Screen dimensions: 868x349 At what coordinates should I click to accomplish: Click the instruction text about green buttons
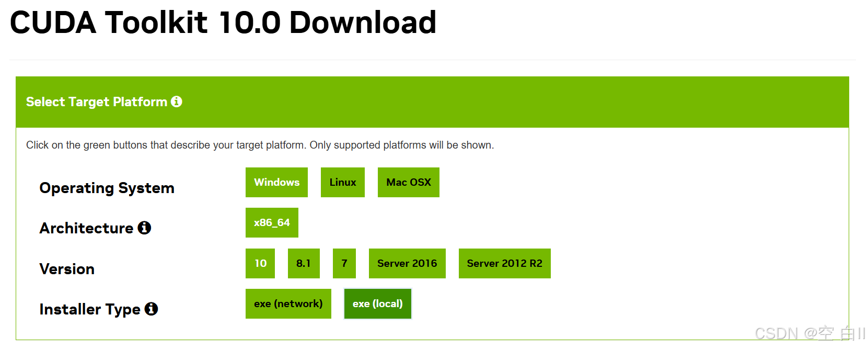click(x=260, y=145)
